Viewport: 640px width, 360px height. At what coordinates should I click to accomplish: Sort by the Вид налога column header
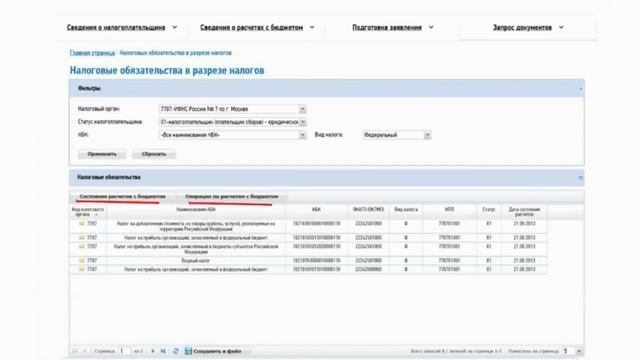click(406, 210)
